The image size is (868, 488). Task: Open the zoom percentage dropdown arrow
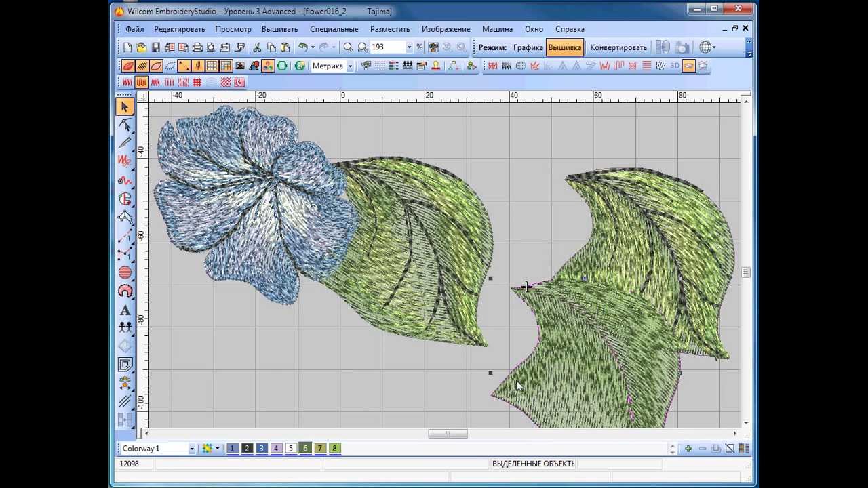(409, 47)
